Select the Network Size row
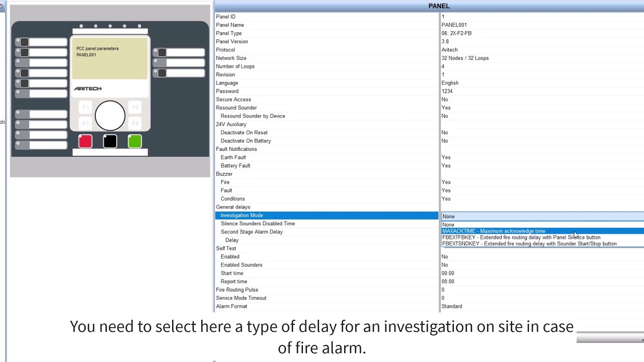The height and width of the screenshot is (362, 644). tap(327, 58)
